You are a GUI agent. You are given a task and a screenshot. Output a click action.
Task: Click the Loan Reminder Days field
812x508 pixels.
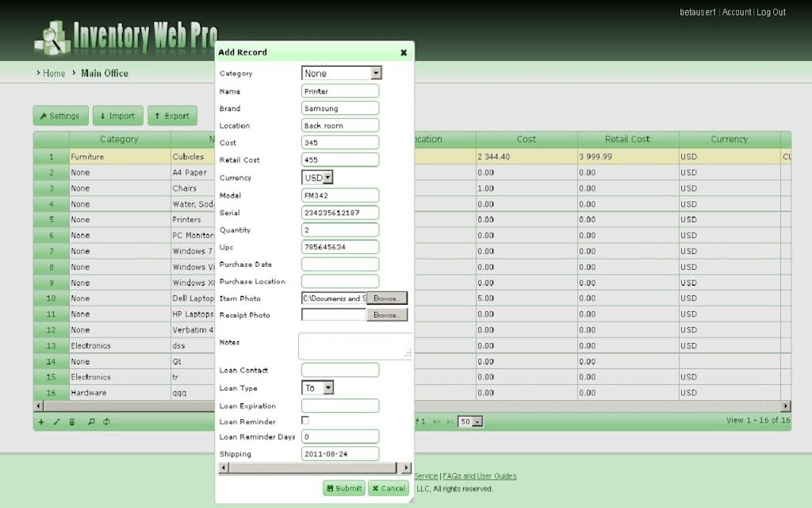point(340,437)
